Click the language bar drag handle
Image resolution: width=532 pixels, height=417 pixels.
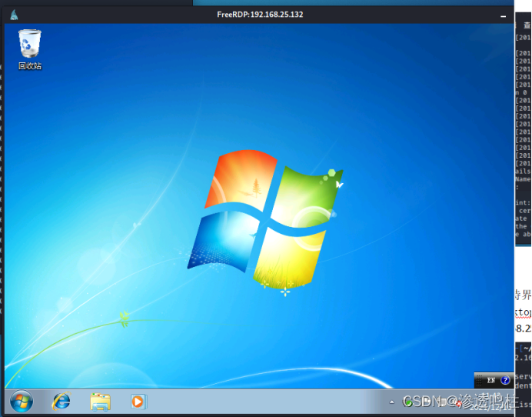point(479,380)
